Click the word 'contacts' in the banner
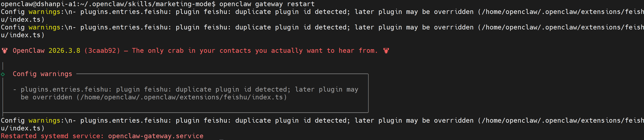This screenshot has height=140, width=644. coord(235,51)
